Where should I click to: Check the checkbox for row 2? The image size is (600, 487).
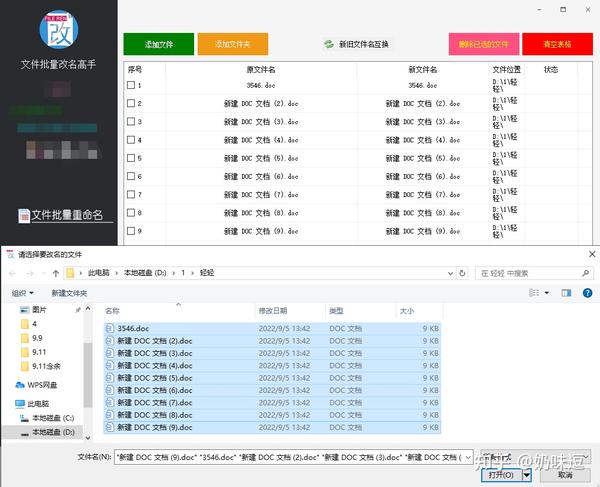pos(131,103)
